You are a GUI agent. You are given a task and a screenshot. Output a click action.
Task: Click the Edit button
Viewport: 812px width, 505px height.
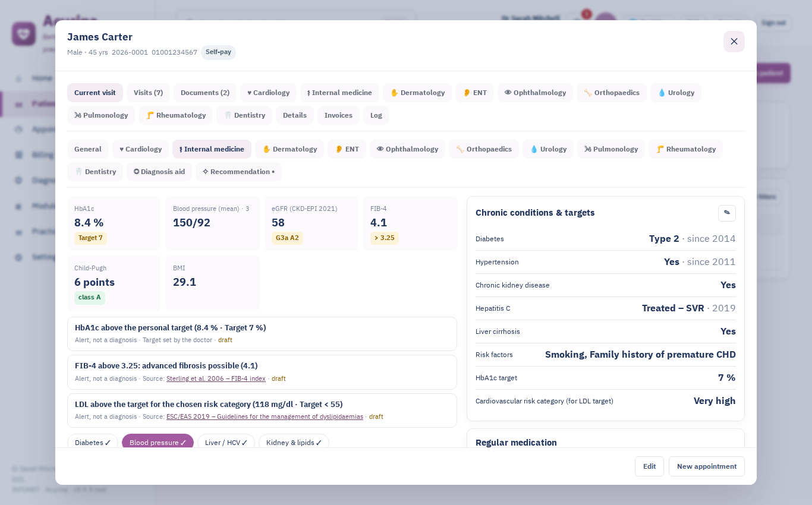point(649,466)
